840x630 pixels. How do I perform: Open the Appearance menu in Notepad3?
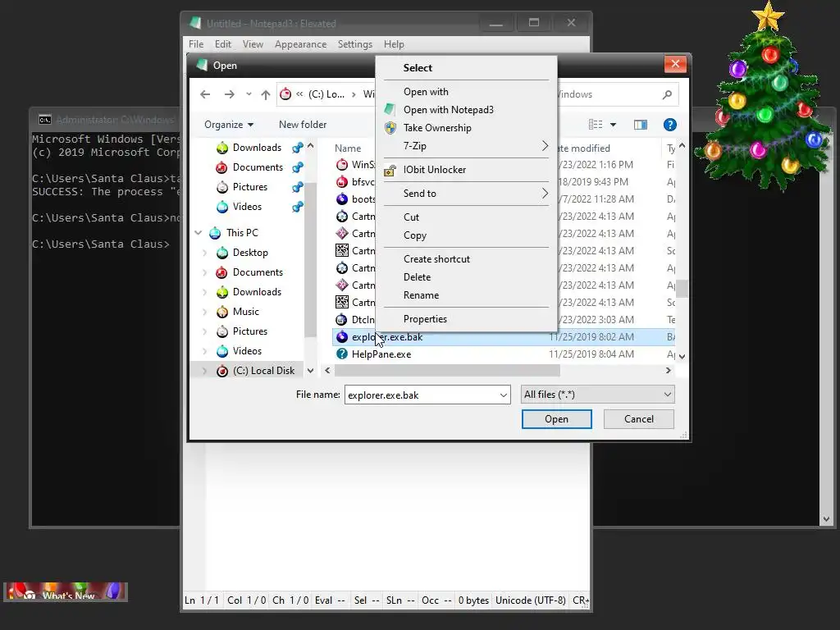(x=300, y=44)
